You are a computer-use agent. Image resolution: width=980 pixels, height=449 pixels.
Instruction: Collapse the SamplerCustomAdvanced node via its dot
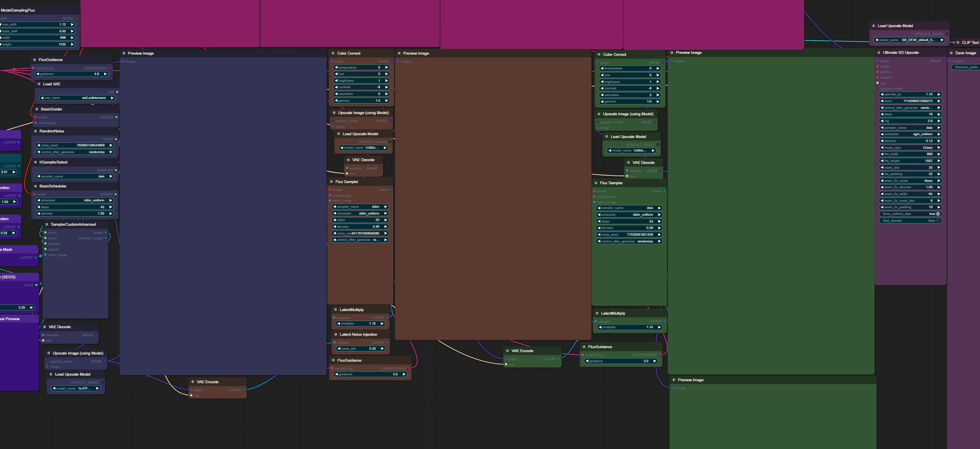(47, 224)
